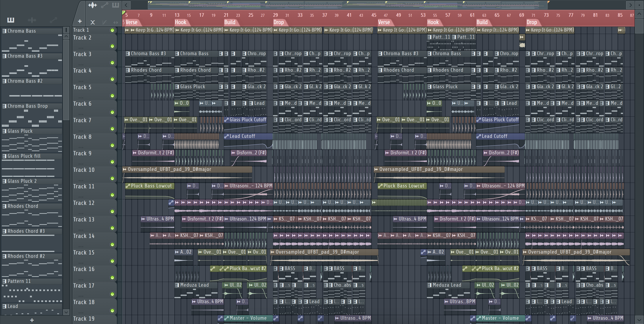
Task: Open clip menu of first Chroma Bass #3 clip
Action: coord(128,53)
